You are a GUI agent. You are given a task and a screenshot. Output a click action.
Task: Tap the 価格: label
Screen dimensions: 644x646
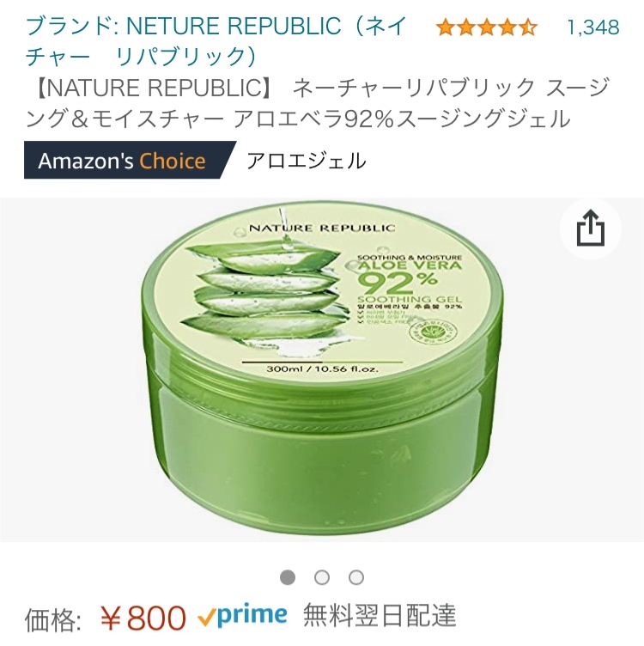(52, 619)
